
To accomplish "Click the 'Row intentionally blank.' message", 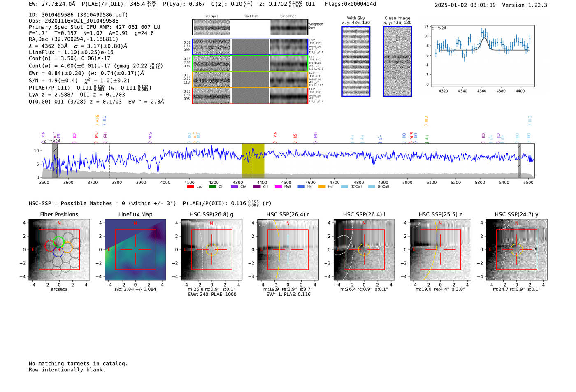I will pyautogui.click(x=67, y=370).
